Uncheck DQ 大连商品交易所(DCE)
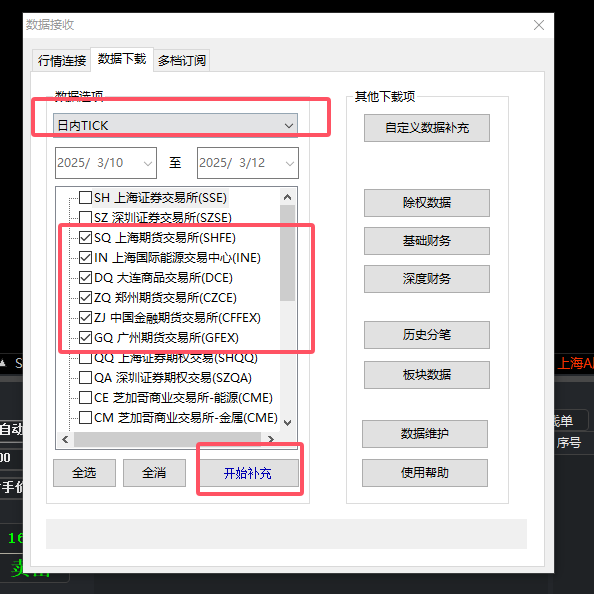Viewport: 594px width, 594px height. point(85,278)
